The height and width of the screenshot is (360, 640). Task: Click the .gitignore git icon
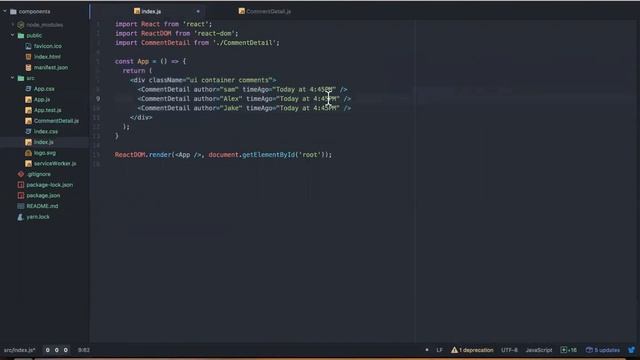tap(21, 174)
